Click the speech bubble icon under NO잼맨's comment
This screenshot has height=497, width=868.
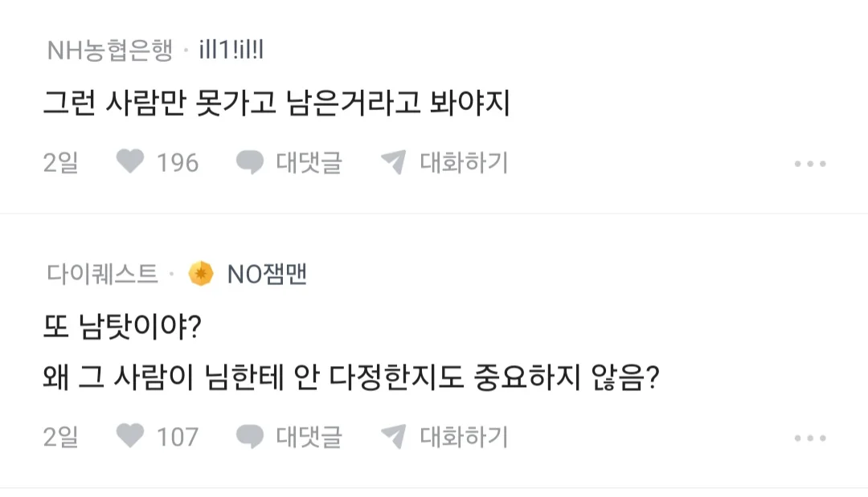[x=250, y=437]
